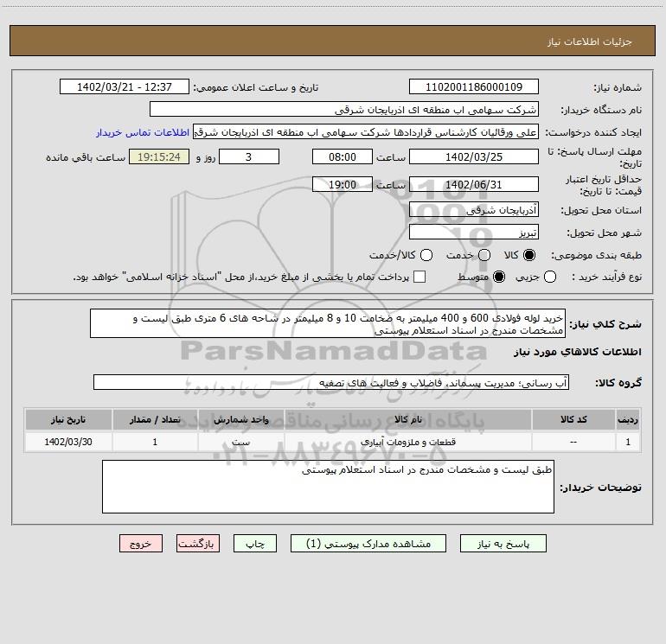Click the cell قطعات و ملزومات آبیاری
The height and width of the screenshot is (644, 666).
[407, 442]
